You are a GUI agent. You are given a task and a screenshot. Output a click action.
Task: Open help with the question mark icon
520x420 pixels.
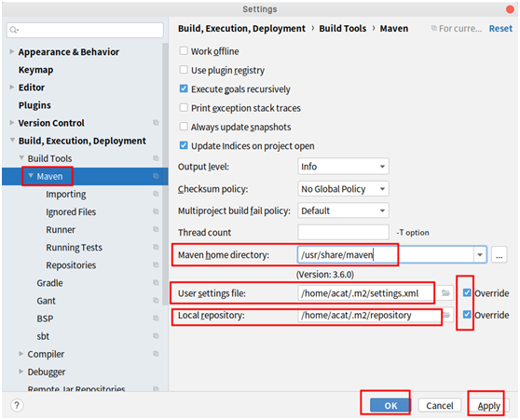click(17, 405)
